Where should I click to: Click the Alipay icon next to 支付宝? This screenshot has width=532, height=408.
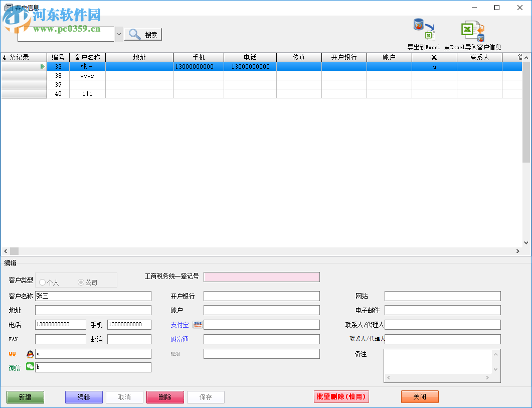click(x=197, y=324)
